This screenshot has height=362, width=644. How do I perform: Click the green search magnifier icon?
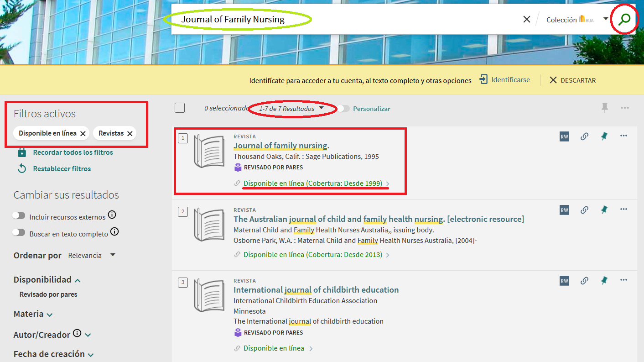click(x=624, y=20)
